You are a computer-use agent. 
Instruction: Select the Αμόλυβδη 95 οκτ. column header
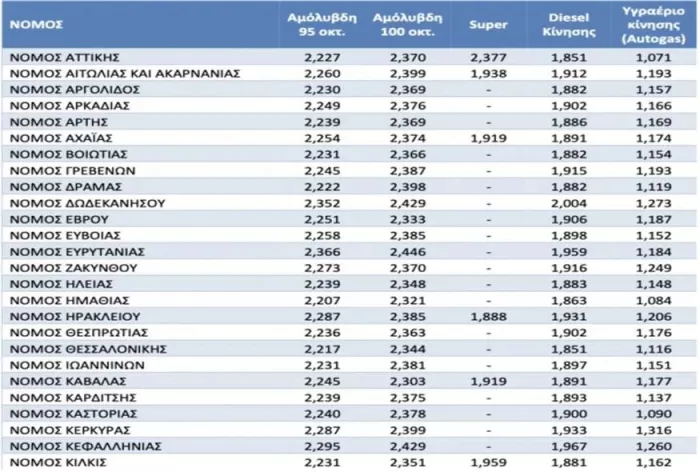(322, 25)
